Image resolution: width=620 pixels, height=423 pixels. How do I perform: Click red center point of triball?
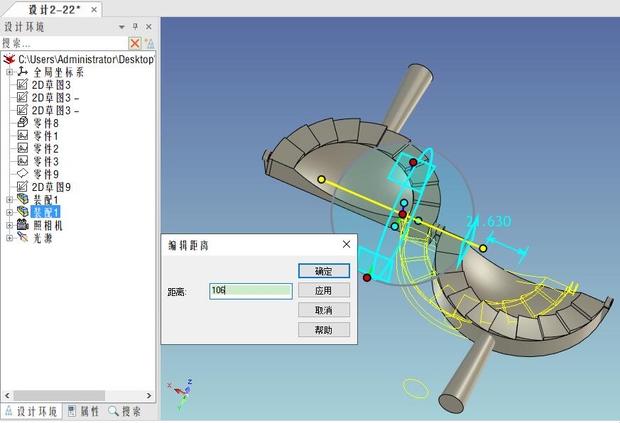point(403,214)
